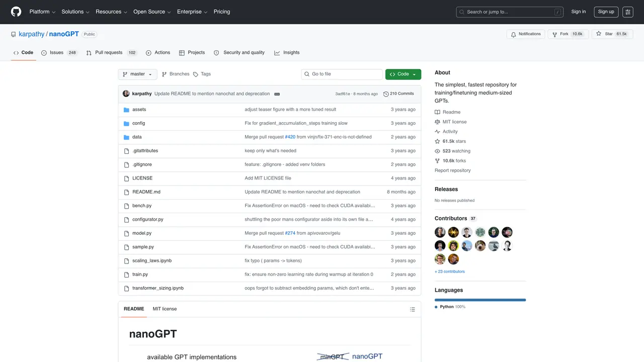Open the first contributor avatar
The width and height of the screenshot is (644, 362).
coord(440,232)
